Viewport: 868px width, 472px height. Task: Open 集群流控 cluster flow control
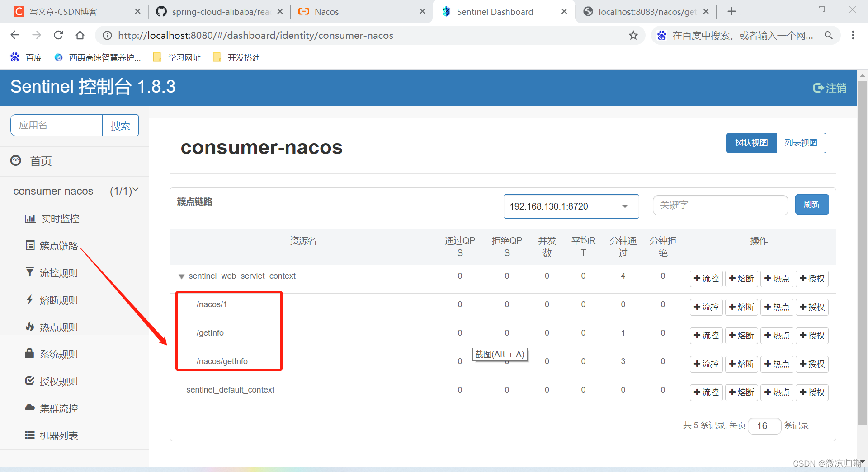[52, 408]
